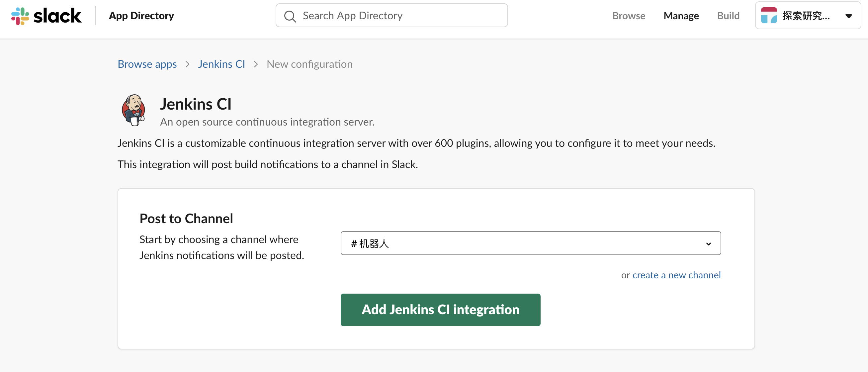Go back to Browse apps breadcrumb

pyautogui.click(x=147, y=64)
